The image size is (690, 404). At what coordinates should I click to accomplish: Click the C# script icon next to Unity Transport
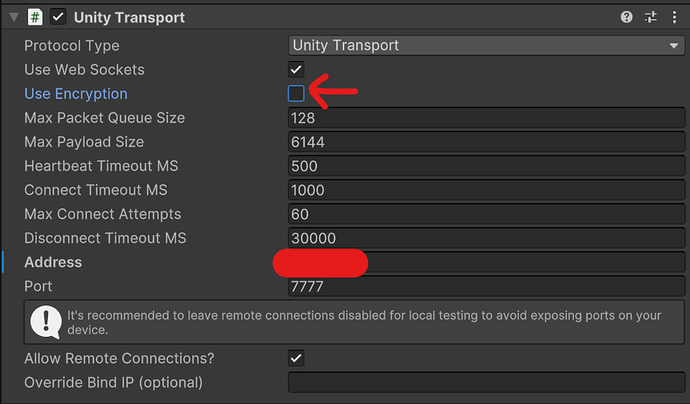[35, 17]
